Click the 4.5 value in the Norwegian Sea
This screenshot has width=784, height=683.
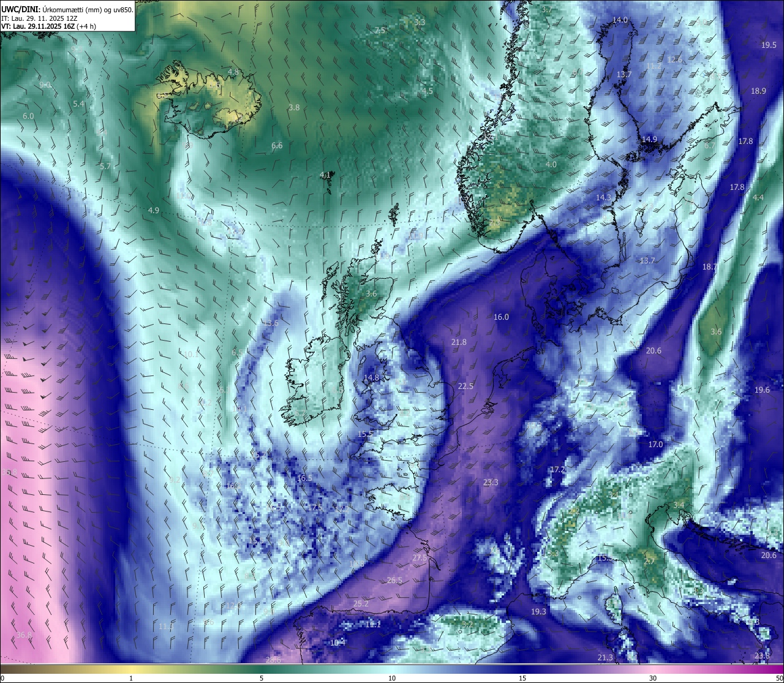(428, 91)
